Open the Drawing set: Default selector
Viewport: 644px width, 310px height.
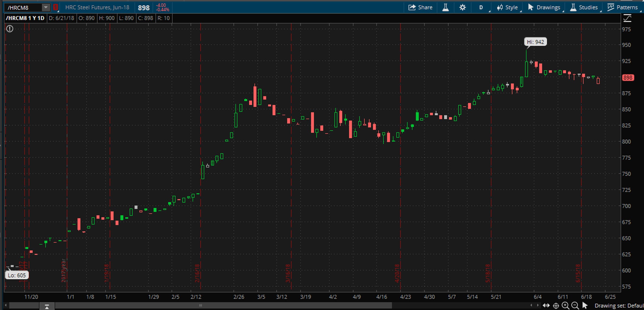click(x=619, y=306)
